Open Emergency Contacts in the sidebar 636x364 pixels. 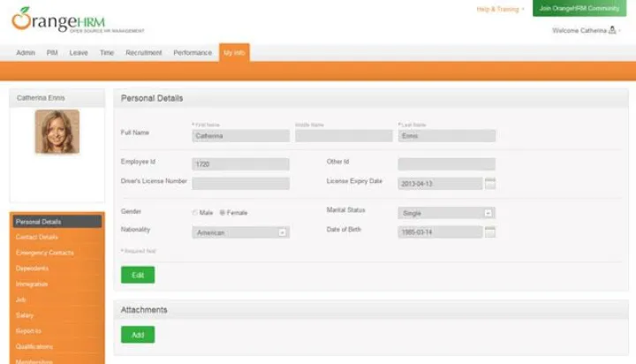[x=44, y=253]
